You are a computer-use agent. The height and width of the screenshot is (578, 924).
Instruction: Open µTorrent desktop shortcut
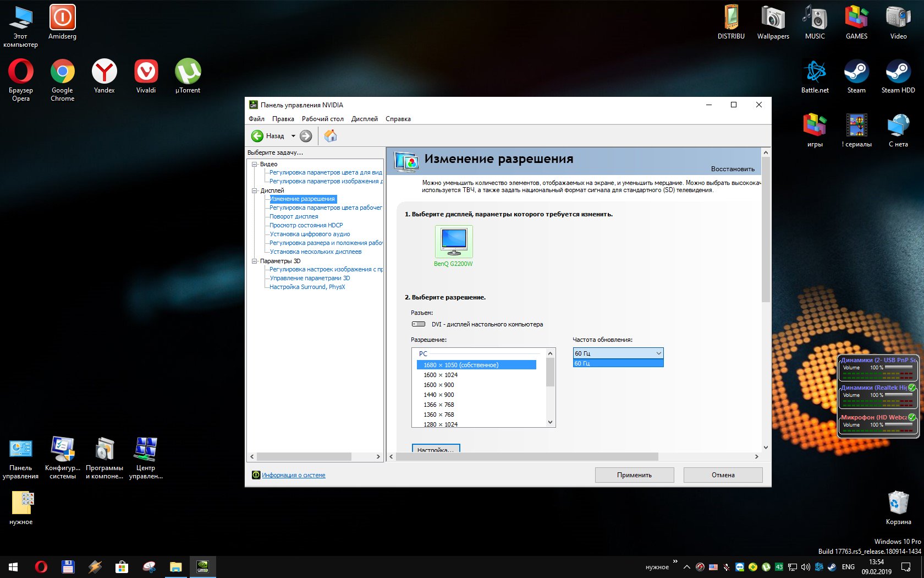(188, 77)
